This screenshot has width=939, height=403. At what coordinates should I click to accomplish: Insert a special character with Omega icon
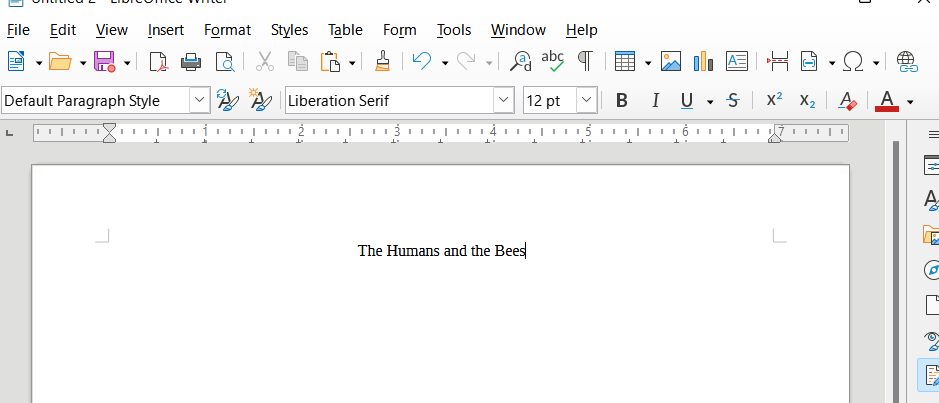tap(853, 61)
